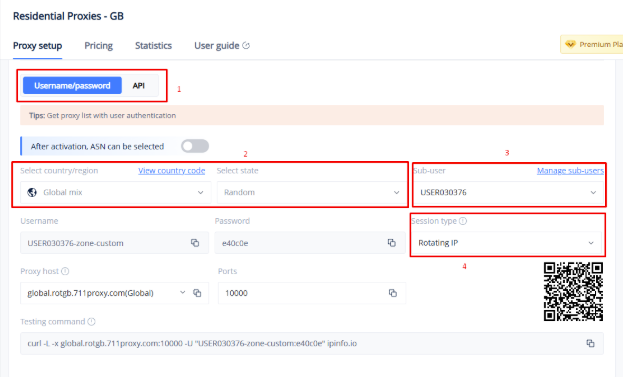627x378 pixels.
Task: Select API authentication mode
Action: coord(139,86)
